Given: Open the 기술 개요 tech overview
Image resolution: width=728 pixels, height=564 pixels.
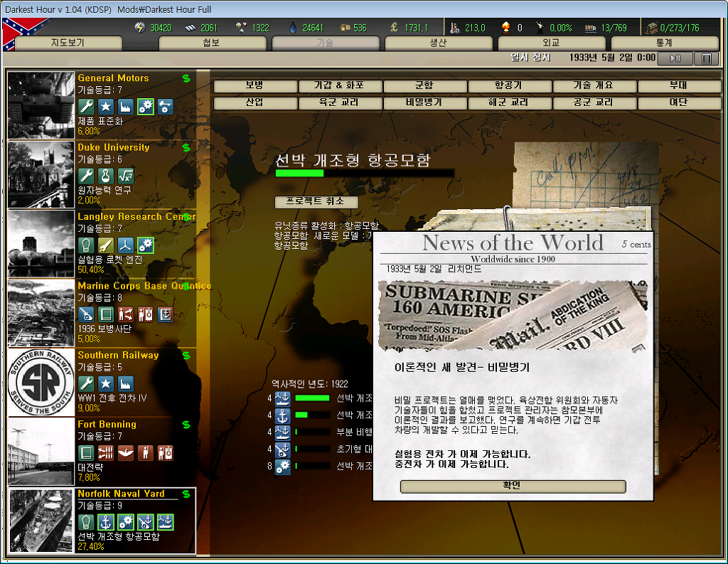Looking at the screenshot, I should click(594, 86).
